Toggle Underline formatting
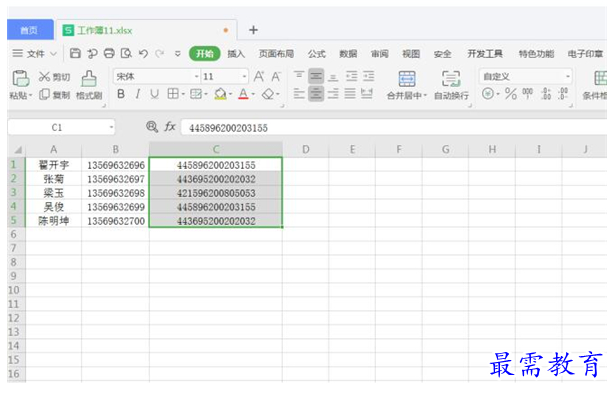The image size is (611, 396). (154, 94)
